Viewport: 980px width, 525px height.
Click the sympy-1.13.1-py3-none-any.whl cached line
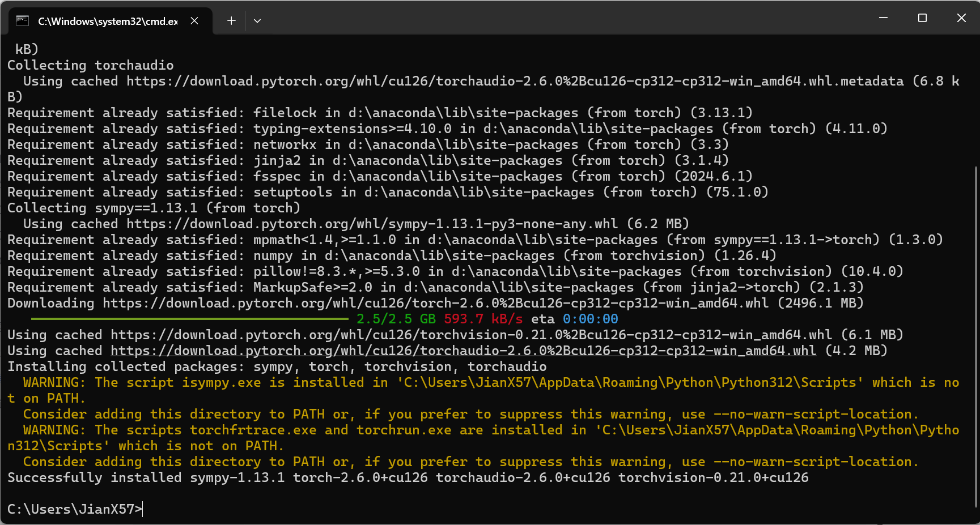click(x=356, y=224)
